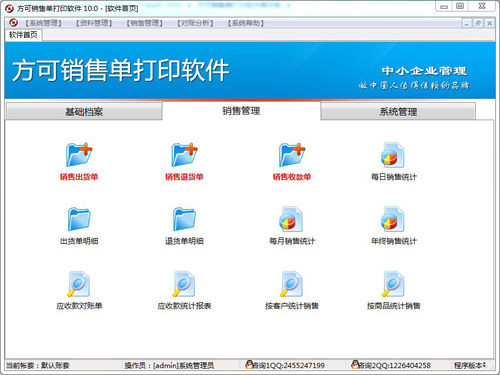Open the 按商品统计销售 search icon

coord(393,284)
